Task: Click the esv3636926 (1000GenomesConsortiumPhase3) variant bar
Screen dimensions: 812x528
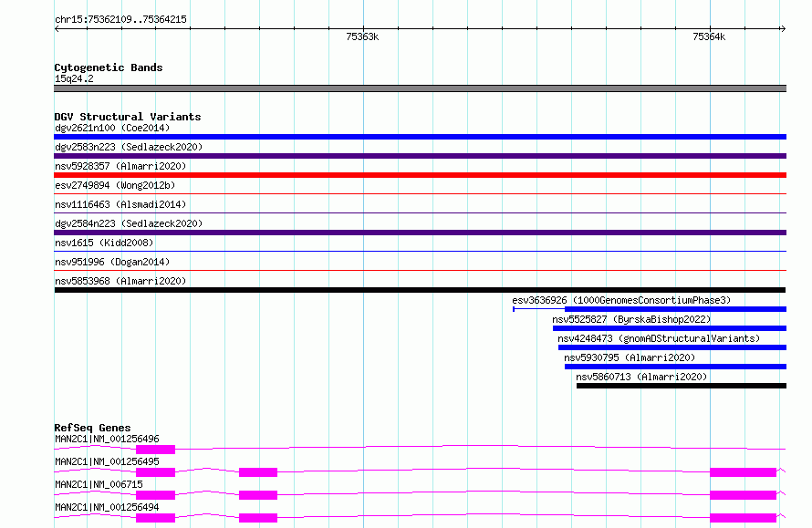Action: click(650, 309)
